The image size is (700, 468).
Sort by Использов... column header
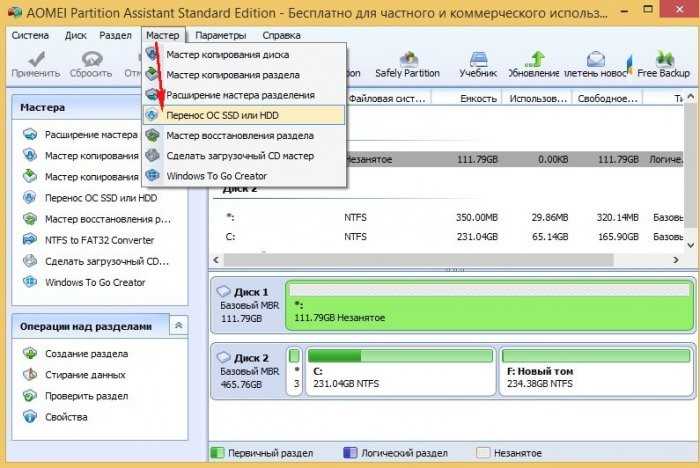click(537, 98)
